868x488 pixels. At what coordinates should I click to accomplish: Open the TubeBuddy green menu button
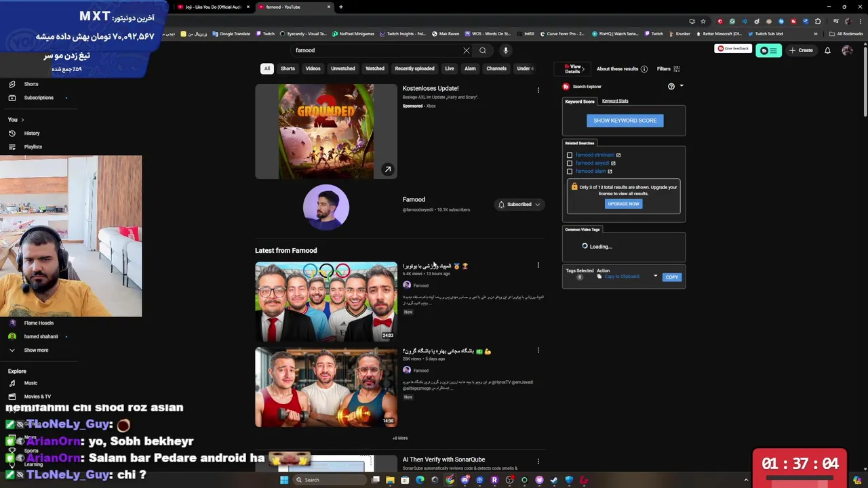point(769,50)
